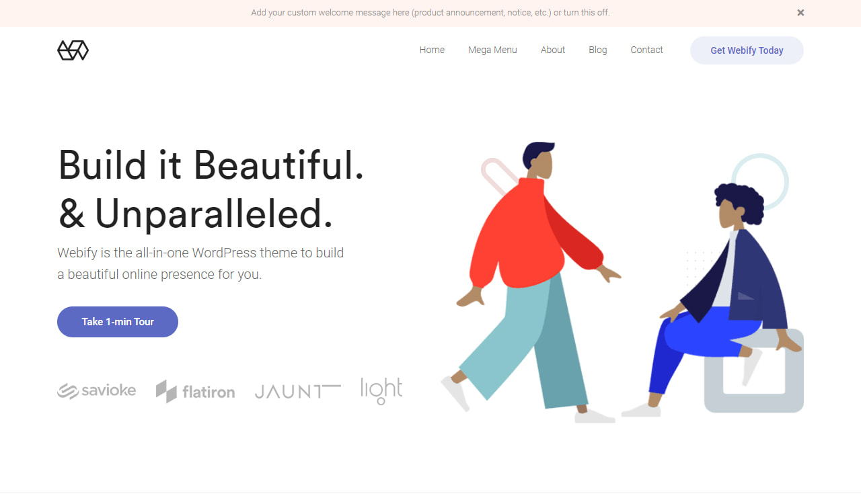Click the Webify WordPress theme description text
The width and height of the screenshot is (861, 504).
point(200,263)
